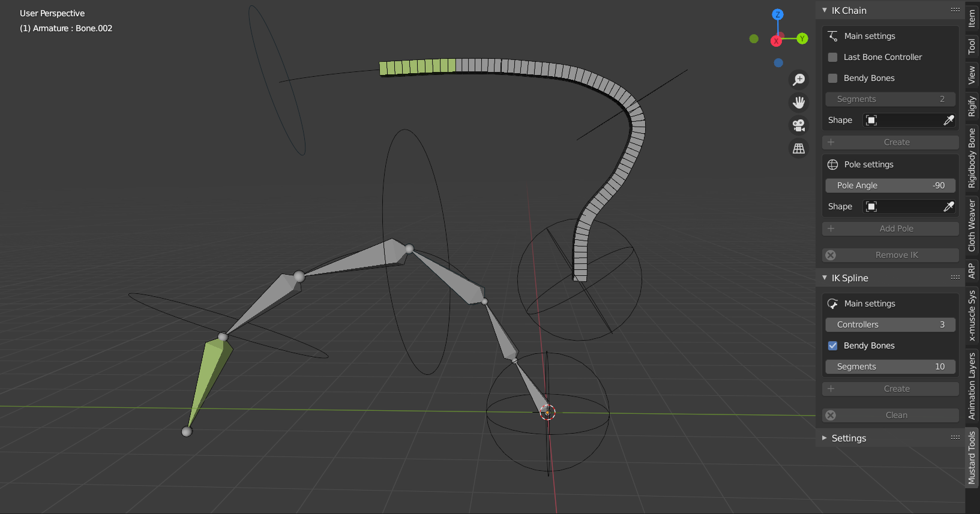Click the IK Spline Controllers value field

[x=891, y=325]
